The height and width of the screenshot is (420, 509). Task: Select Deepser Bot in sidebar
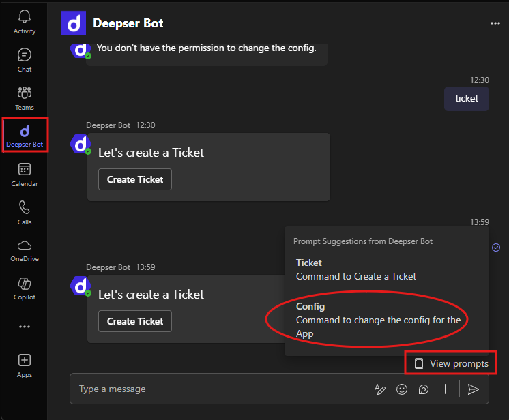click(25, 136)
